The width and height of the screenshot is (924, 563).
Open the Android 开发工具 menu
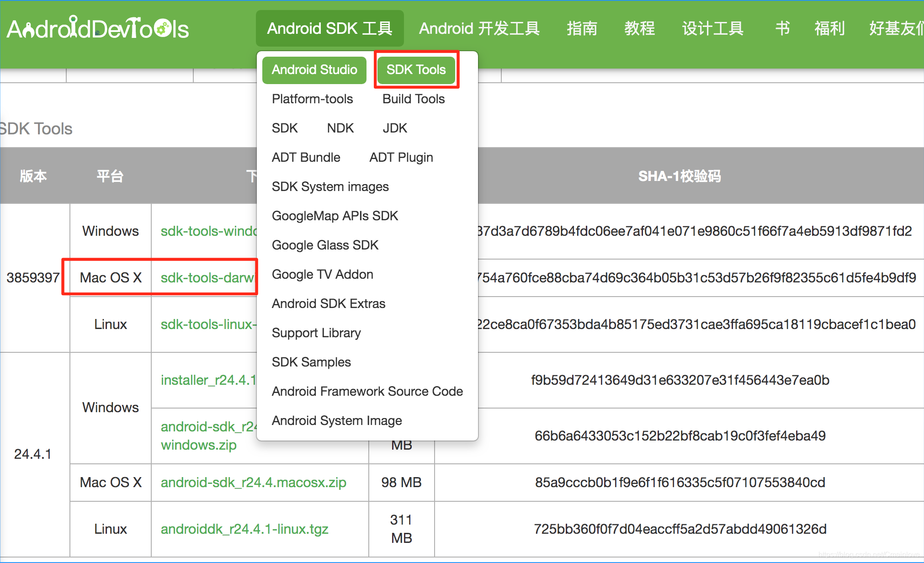click(479, 28)
